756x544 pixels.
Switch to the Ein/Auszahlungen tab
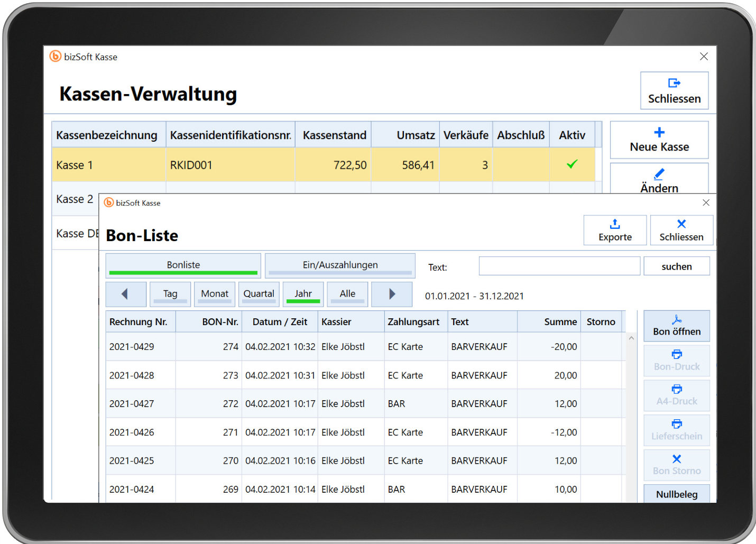(x=340, y=265)
